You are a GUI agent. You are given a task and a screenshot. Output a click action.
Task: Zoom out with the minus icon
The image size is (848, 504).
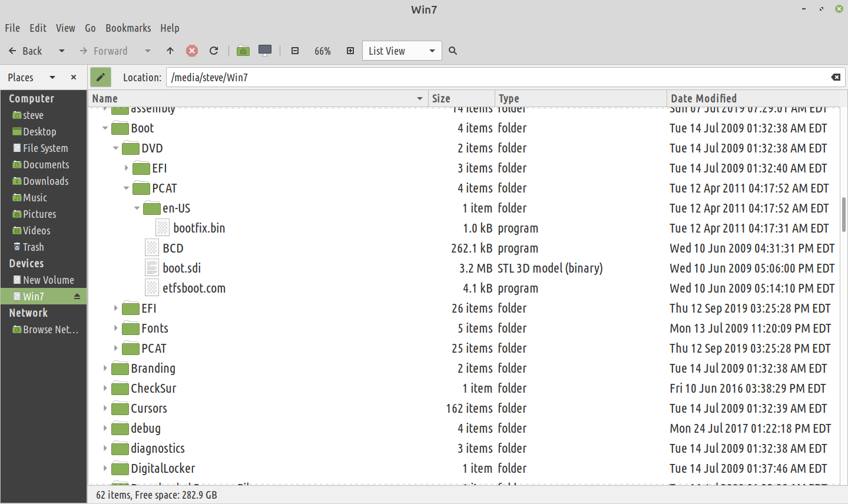tap(295, 51)
